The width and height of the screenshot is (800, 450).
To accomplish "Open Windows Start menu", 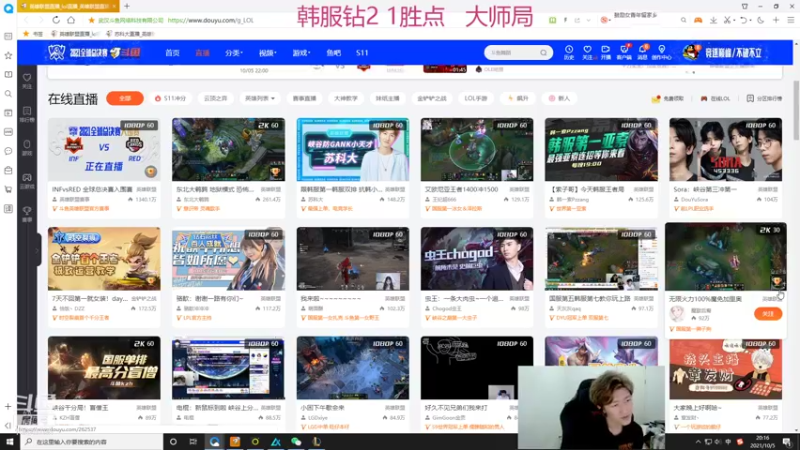I will (x=9, y=441).
